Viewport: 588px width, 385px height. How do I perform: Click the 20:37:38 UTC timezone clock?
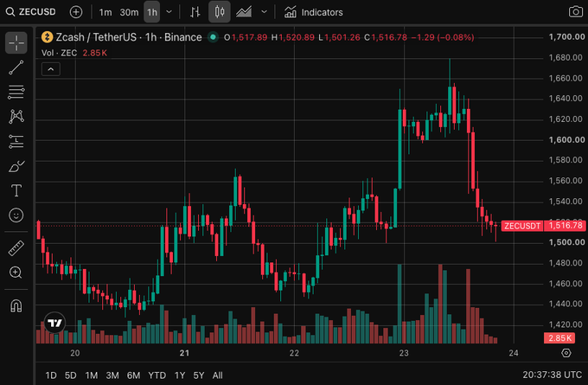tap(552, 375)
